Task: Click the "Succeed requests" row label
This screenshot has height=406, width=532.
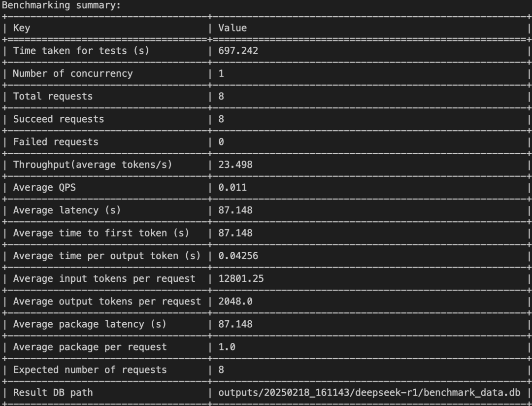Action: [x=59, y=119]
